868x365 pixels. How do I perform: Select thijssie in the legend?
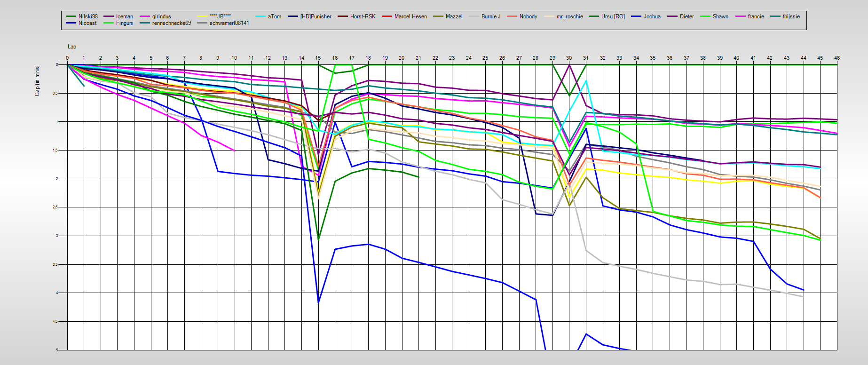pyautogui.click(x=791, y=16)
